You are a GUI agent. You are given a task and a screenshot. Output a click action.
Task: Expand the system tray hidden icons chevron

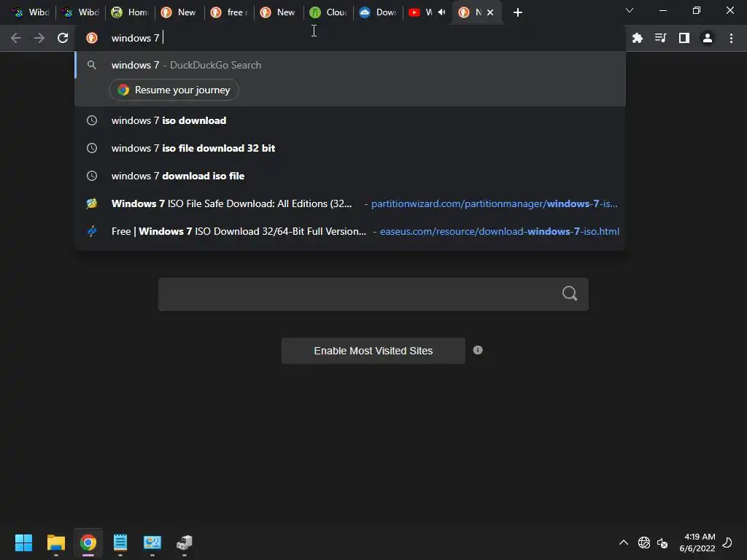coord(623,542)
